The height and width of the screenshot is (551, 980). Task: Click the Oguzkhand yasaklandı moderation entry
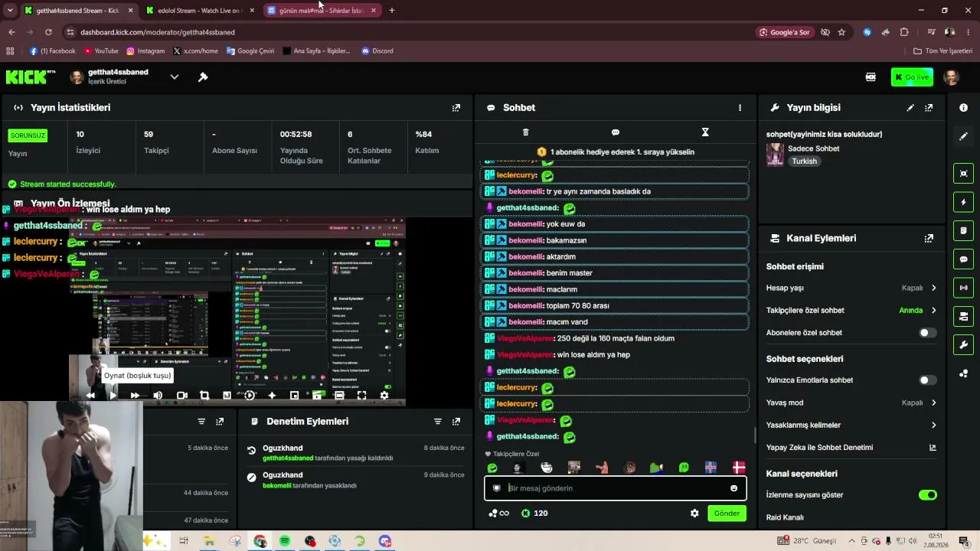(355, 481)
